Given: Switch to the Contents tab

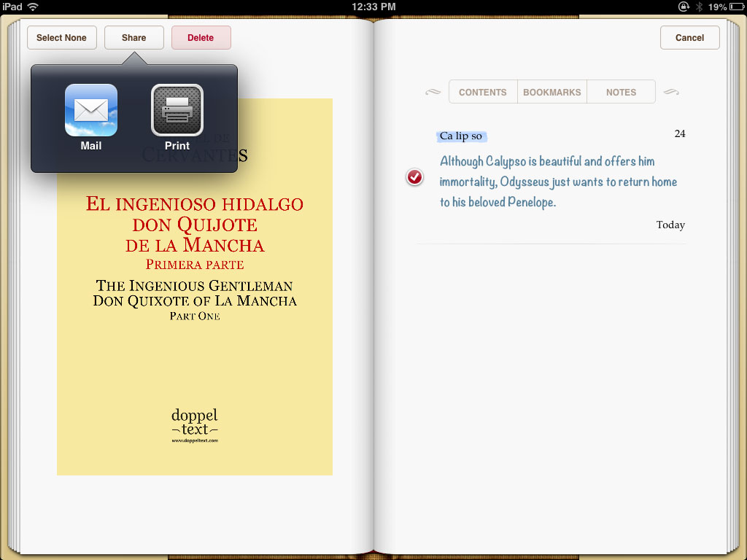Looking at the screenshot, I should (x=482, y=92).
